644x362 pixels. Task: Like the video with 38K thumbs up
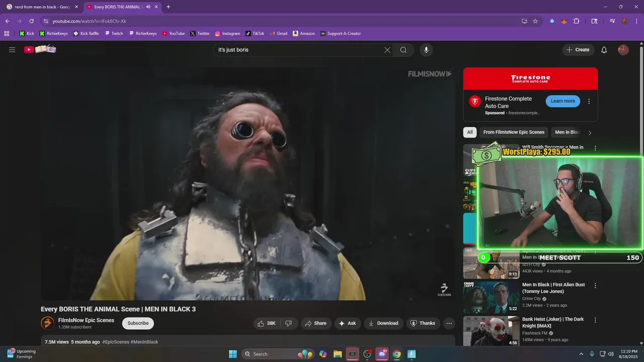[x=267, y=323]
